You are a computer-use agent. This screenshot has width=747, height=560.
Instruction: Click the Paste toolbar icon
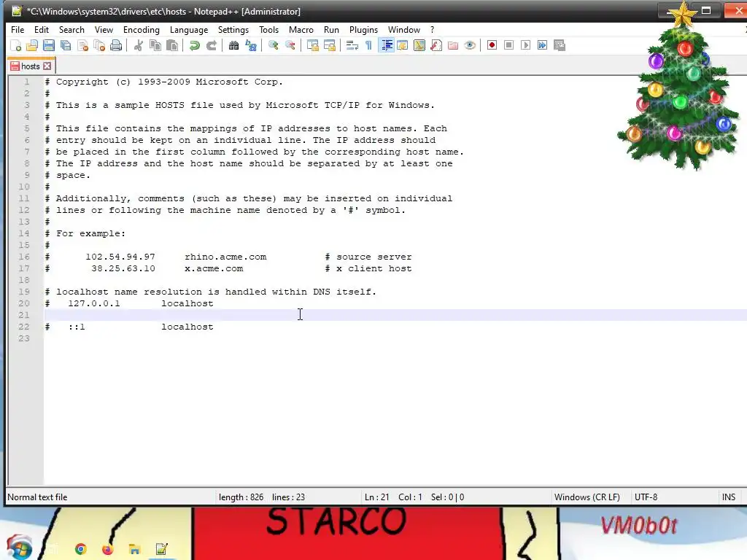click(172, 45)
